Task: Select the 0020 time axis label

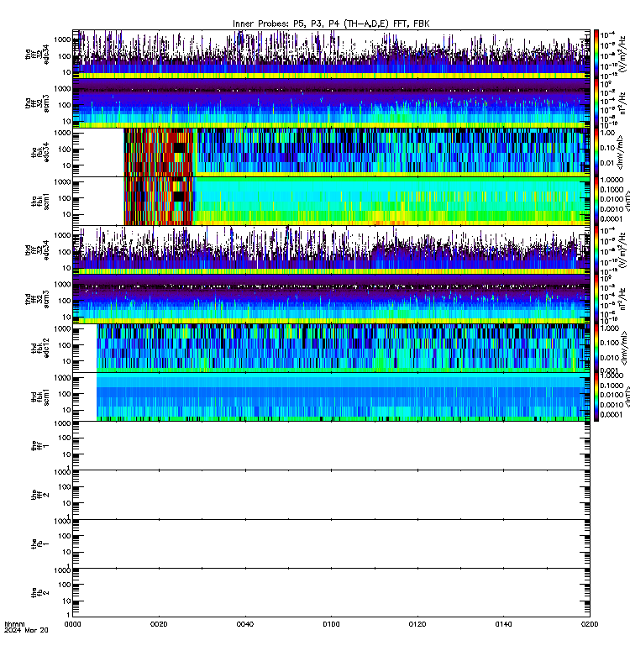Action: (x=159, y=624)
